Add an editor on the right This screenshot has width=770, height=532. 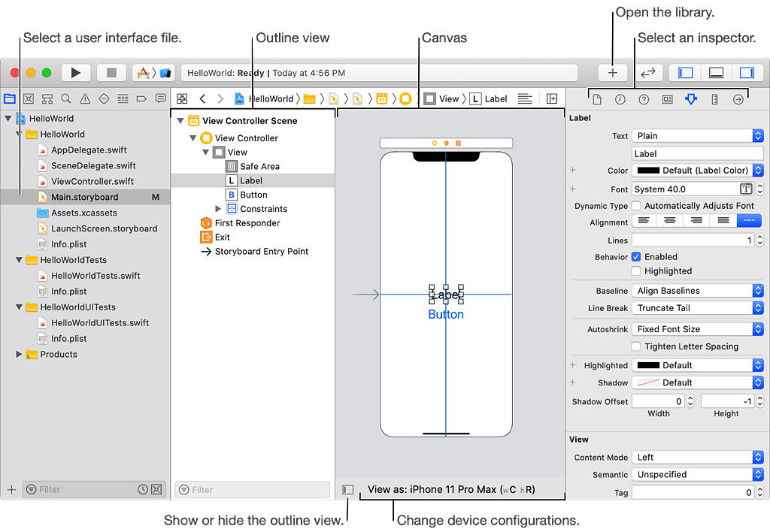click(x=552, y=98)
